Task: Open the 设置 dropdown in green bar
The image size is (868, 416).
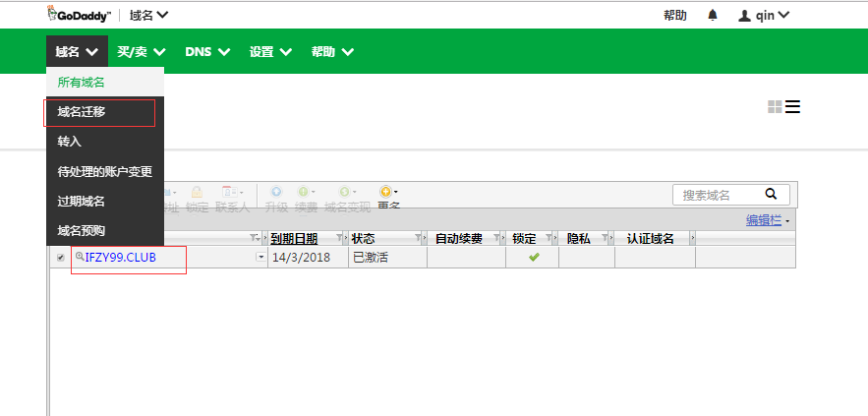Action: coord(270,52)
